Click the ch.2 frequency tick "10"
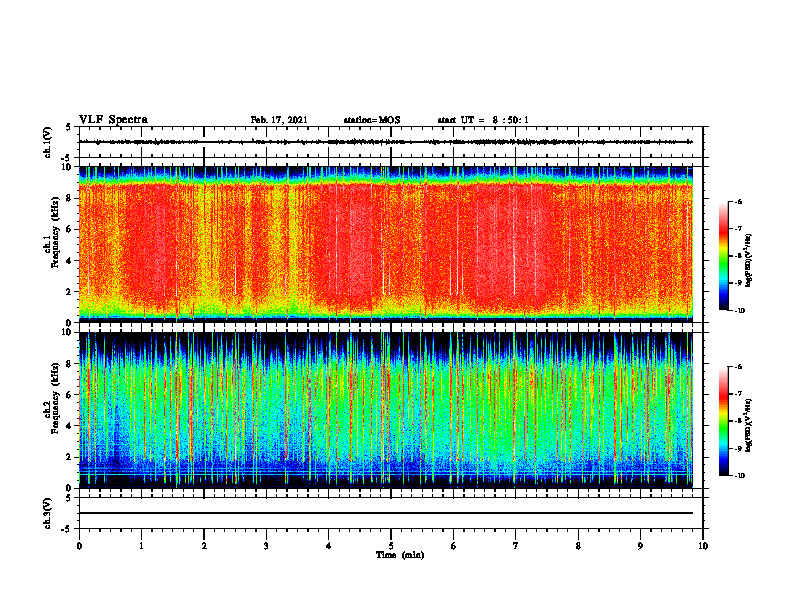Screen dimensions: 792x612 click(x=67, y=332)
